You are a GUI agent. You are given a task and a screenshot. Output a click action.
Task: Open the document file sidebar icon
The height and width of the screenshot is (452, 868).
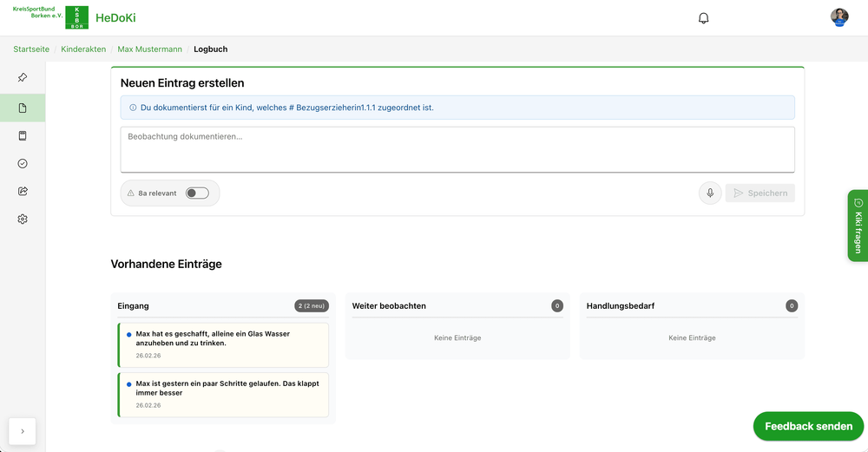(23, 108)
